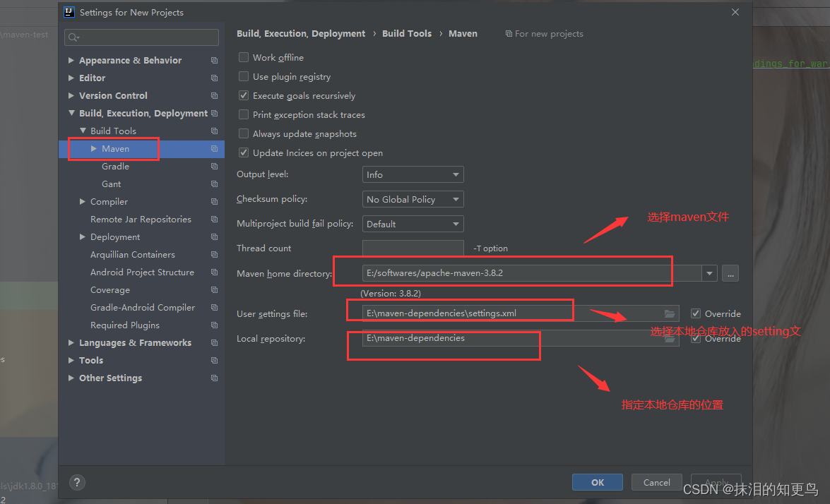Click the copy icon beside Tools
Screen dimensions: 830x504
click(x=214, y=361)
